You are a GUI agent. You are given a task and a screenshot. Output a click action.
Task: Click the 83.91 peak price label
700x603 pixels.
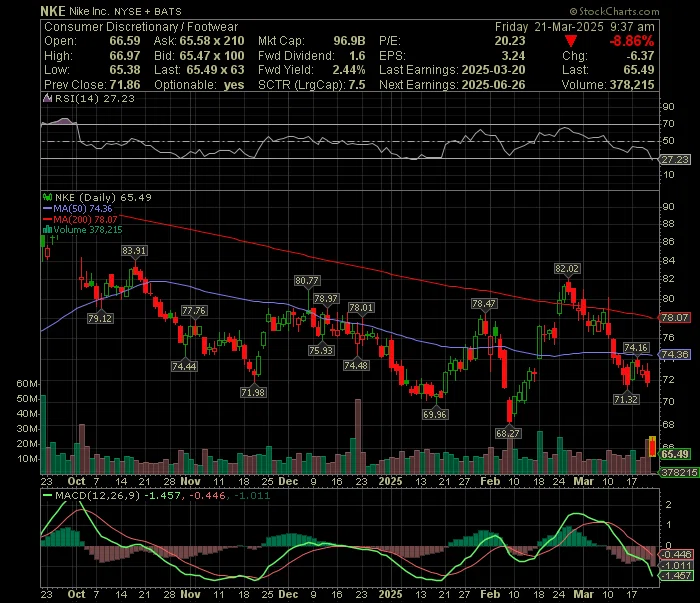[x=134, y=251]
